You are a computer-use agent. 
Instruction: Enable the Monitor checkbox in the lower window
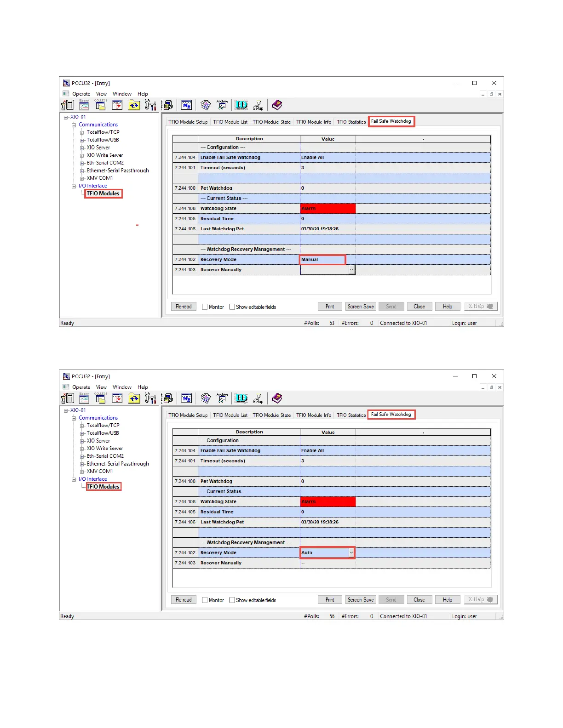pos(205,600)
